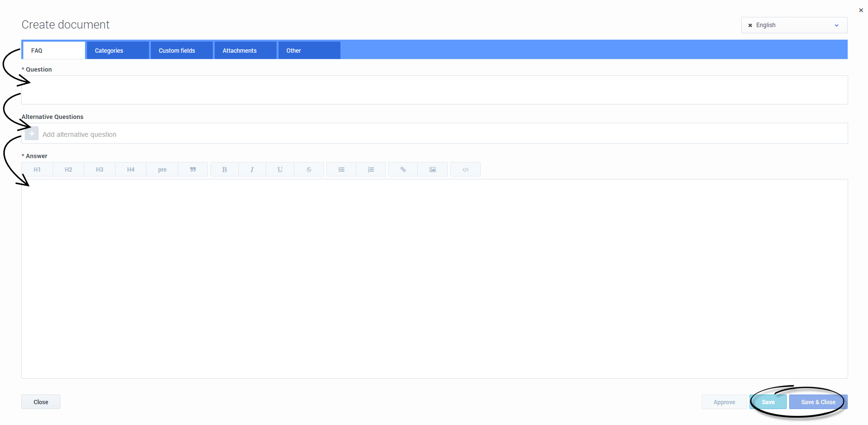Apply H1 heading style
The image size is (868, 425).
click(x=37, y=170)
